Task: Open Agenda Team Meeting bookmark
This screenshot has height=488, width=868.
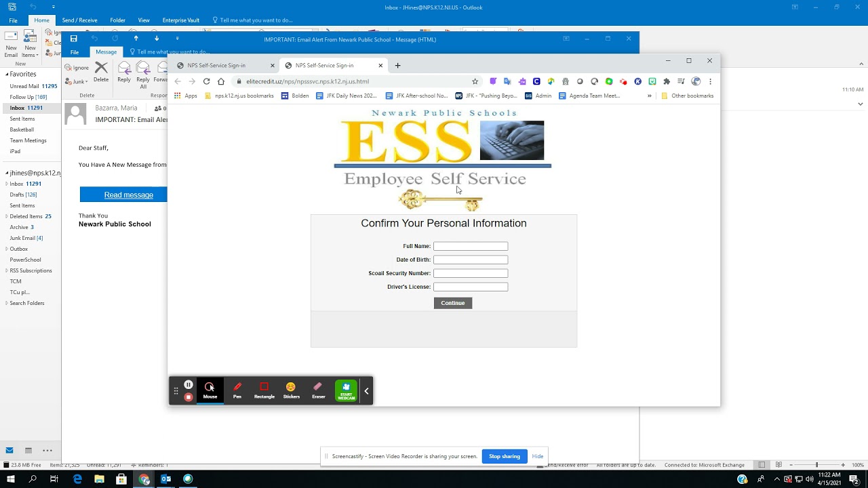Action: 589,96
